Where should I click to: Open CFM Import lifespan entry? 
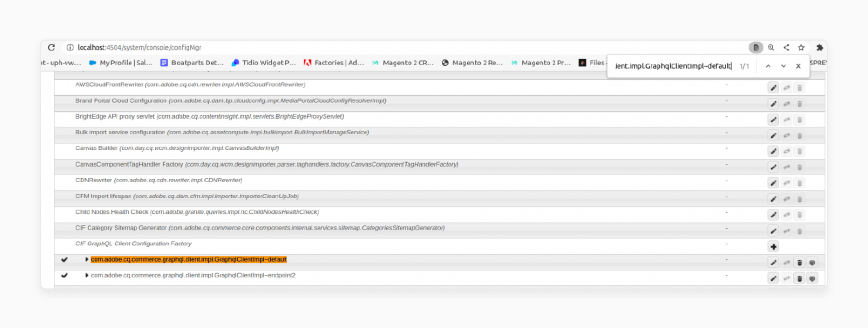(187, 196)
